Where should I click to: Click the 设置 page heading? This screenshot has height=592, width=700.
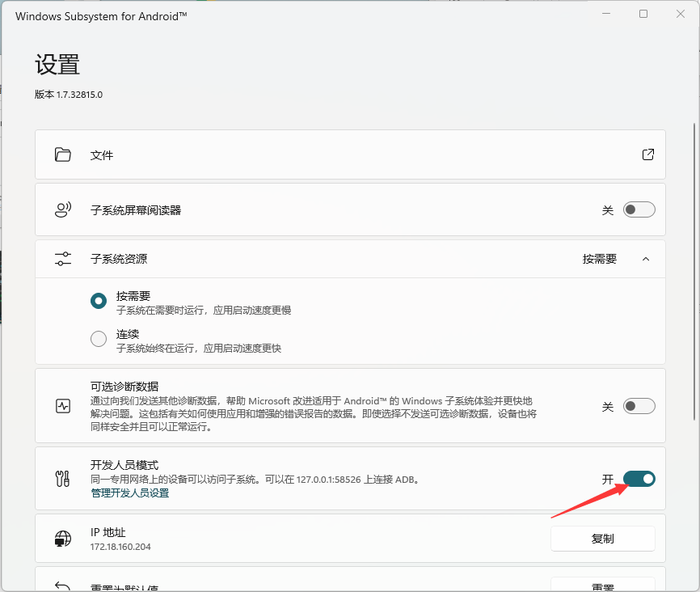(x=57, y=65)
